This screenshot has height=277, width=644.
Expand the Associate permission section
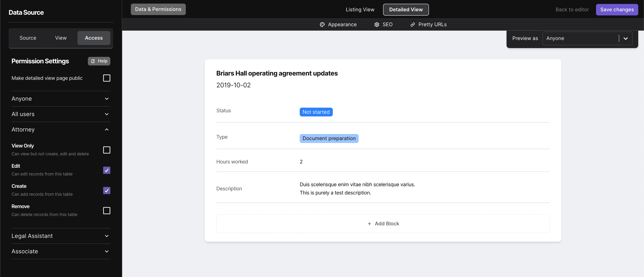tap(61, 251)
